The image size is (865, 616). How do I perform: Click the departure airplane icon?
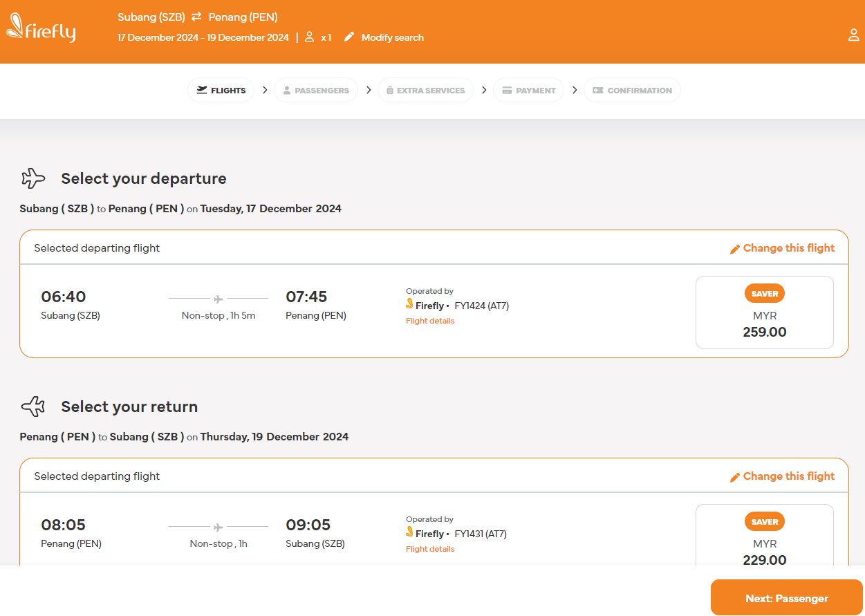click(33, 178)
